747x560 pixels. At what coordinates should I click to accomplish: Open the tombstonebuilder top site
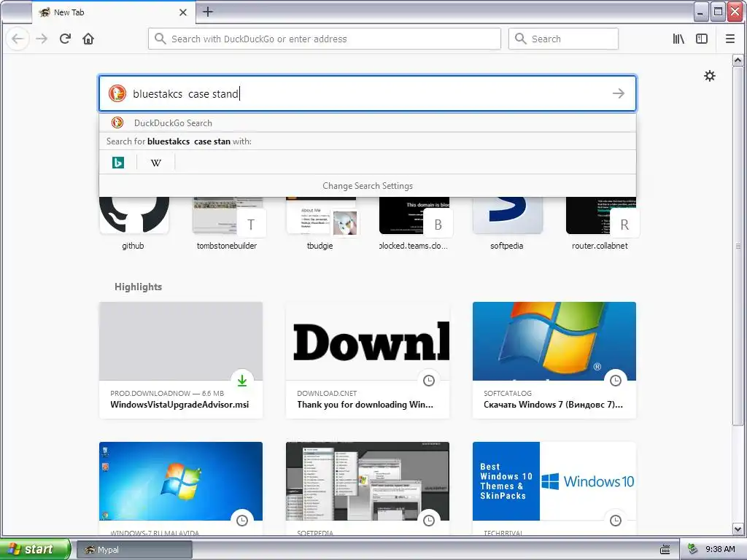228,224
